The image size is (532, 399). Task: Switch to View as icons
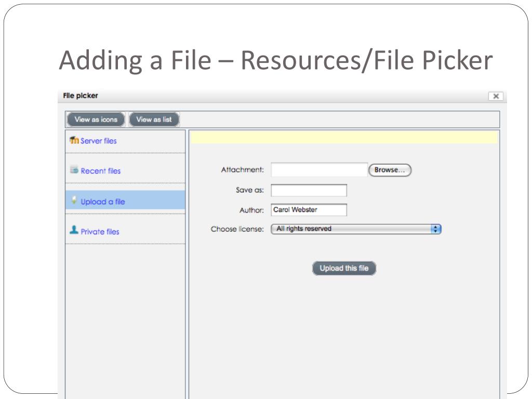[96, 119]
